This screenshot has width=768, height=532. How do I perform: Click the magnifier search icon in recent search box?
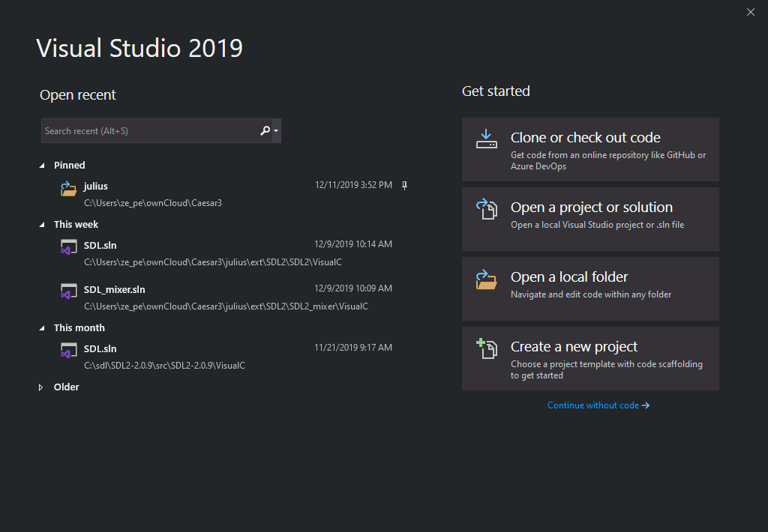point(265,130)
